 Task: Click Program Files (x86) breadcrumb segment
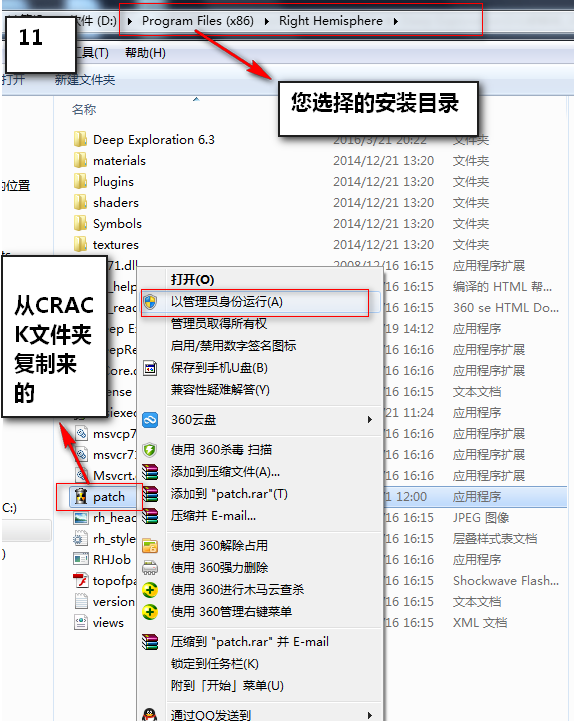(x=198, y=21)
